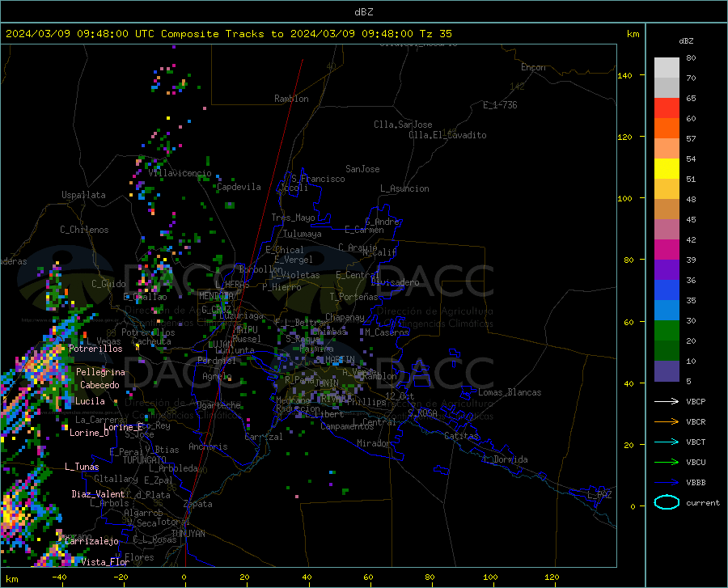728x588 pixels.
Task: Click the Uspallata label on map
Action: 83,195
